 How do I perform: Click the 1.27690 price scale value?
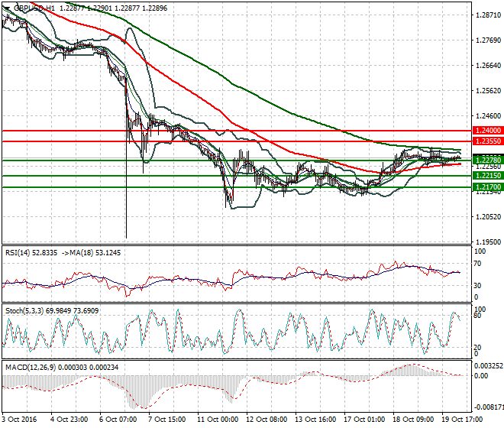pyautogui.click(x=488, y=41)
